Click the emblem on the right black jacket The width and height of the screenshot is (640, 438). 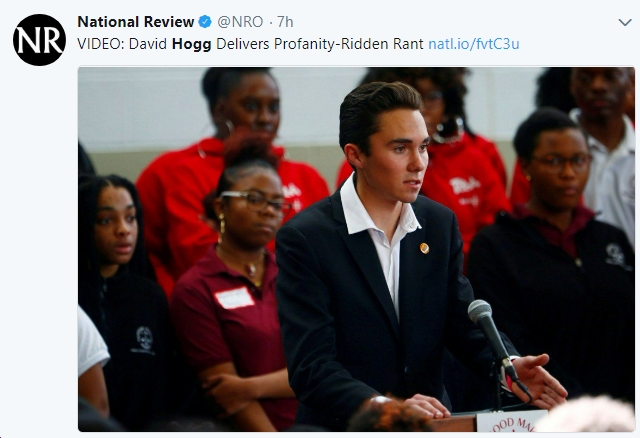615,255
